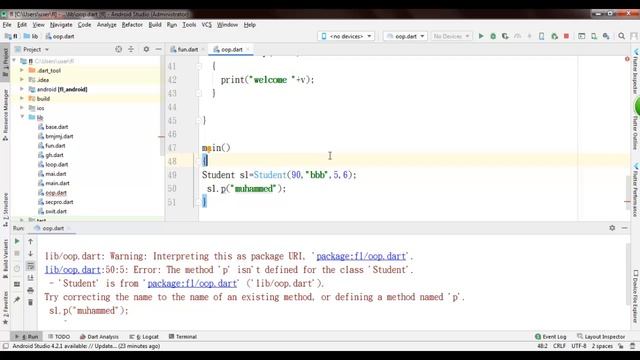Open the oop.dart run configuration dropdown
This screenshot has width=640, height=360.
[405, 36]
